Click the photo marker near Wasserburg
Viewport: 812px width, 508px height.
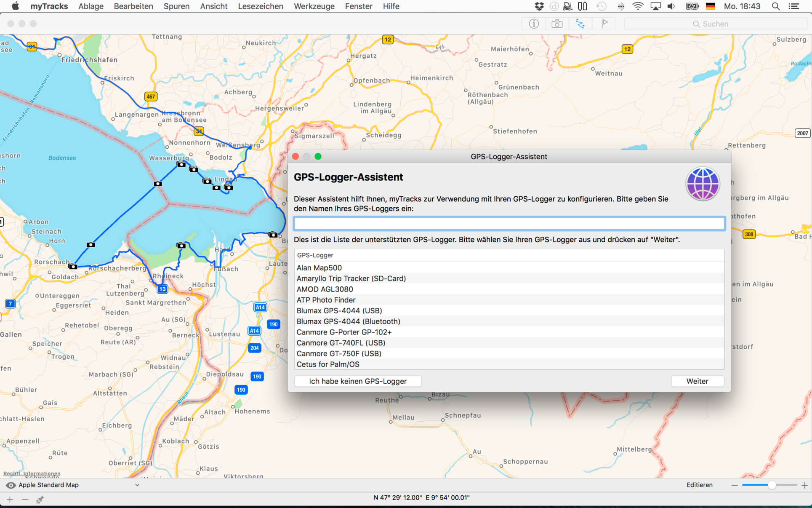click(x=181, y=164)
